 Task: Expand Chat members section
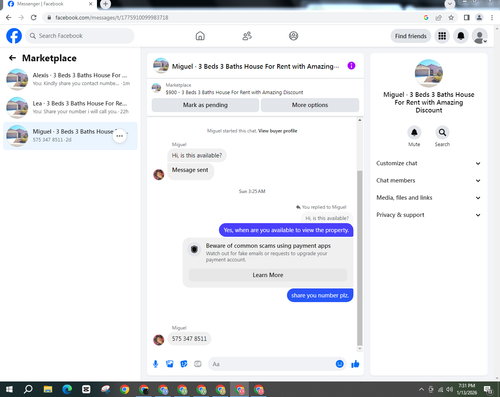[x=429, y=181]
